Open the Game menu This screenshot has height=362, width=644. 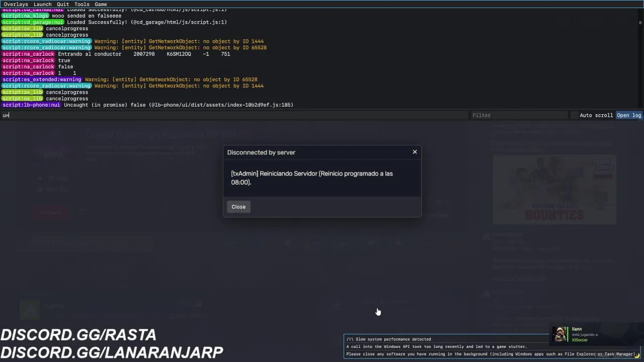tap(101, 4)
